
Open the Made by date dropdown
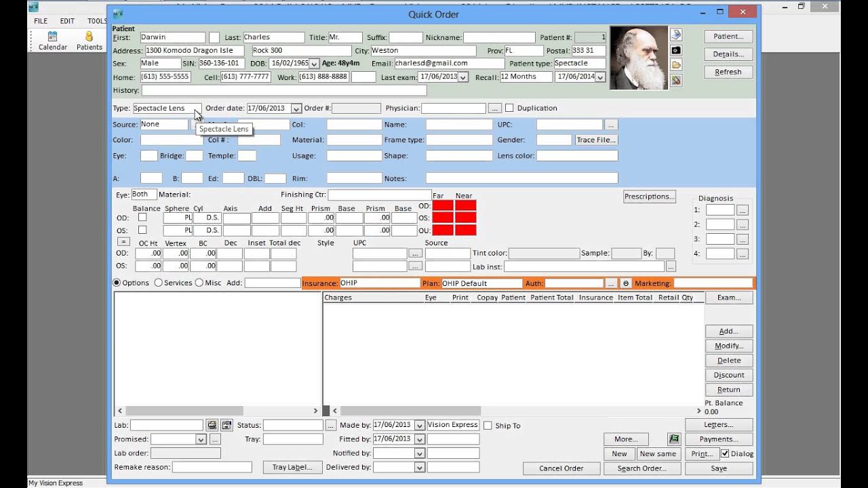tap(419, 425)
